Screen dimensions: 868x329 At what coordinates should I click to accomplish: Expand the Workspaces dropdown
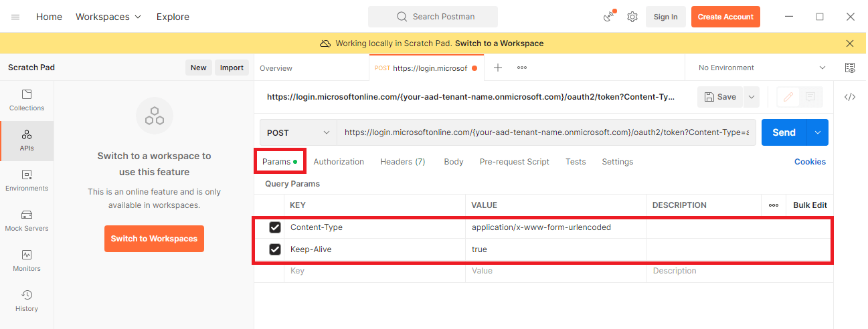tap(108, 17)
